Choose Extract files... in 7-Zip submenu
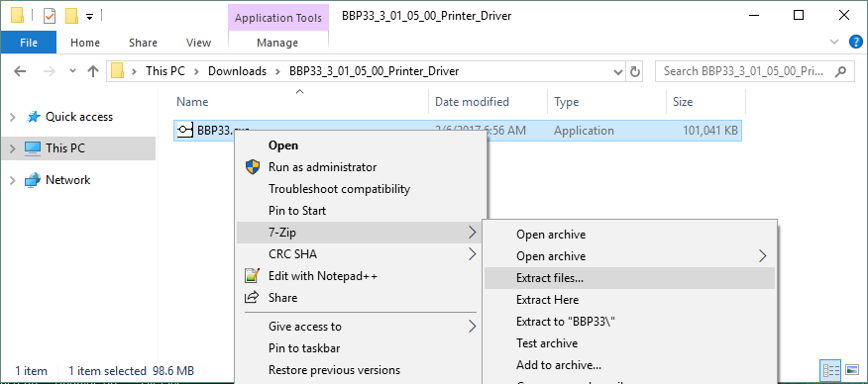The width and height of the screenshot is (868, 384). coord(629,278)
